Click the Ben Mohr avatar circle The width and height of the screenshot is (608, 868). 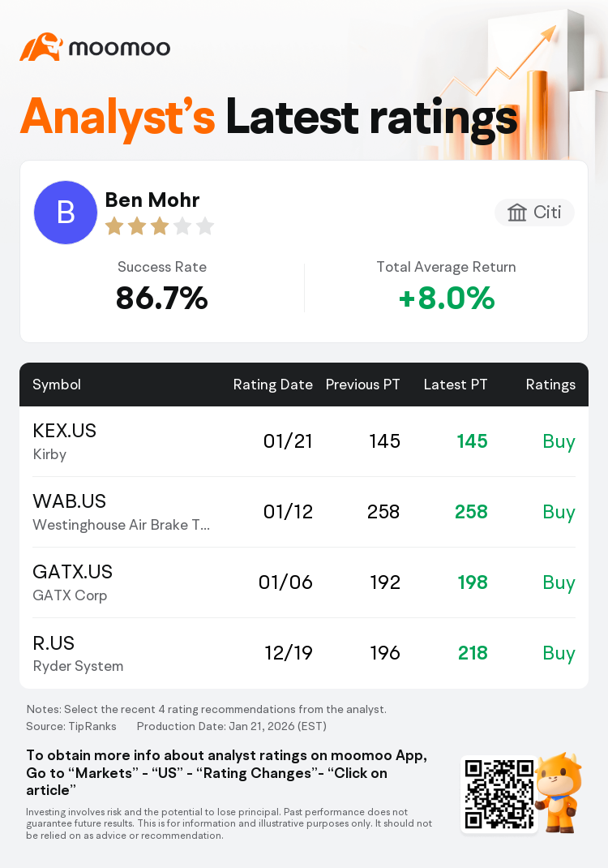(x=66, y=213)
